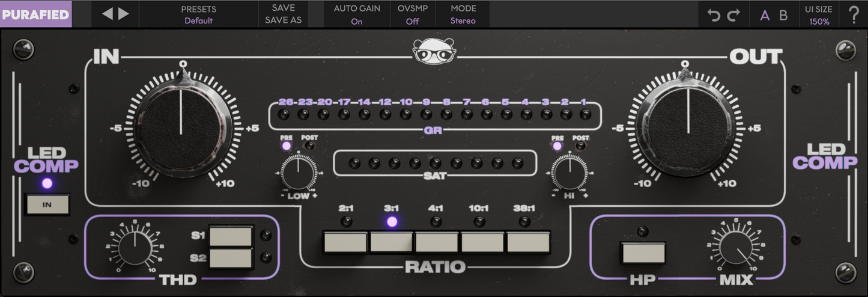The width and height of the screenshot is (868, 297).
Task: Enable the S1 saturation switch
Action: pyautogui.click(x=231, y=236)
